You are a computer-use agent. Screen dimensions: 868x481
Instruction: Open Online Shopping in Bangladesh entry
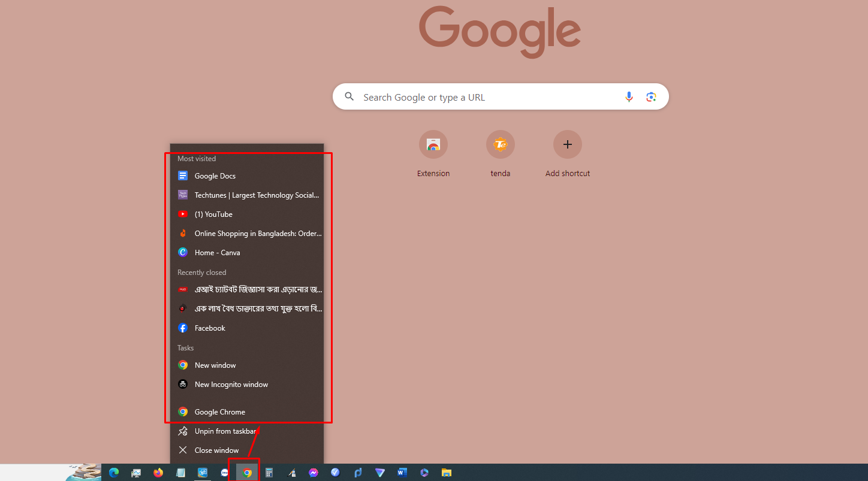(247, 234)
